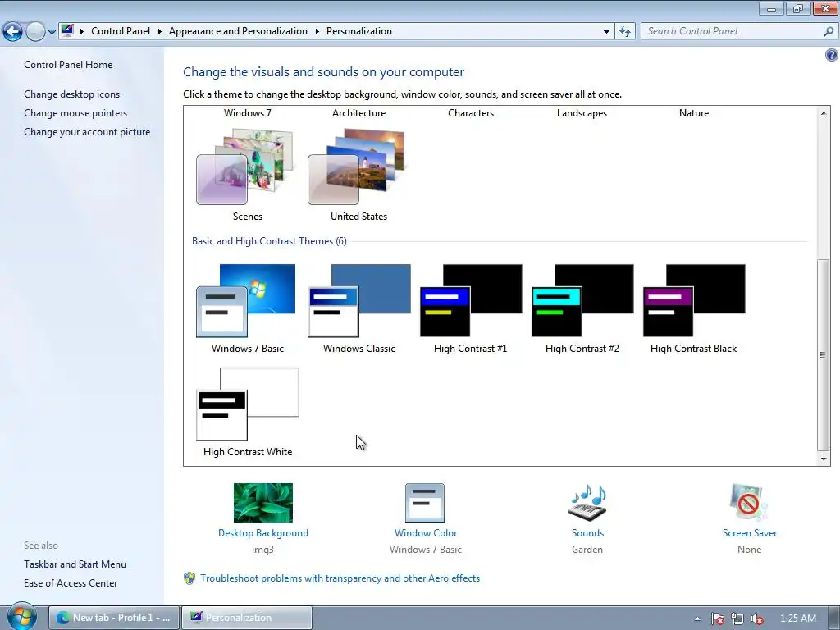Select the Scenes theme thumbnail
This screenshot has height=630, width=840.
pos(246,167)
